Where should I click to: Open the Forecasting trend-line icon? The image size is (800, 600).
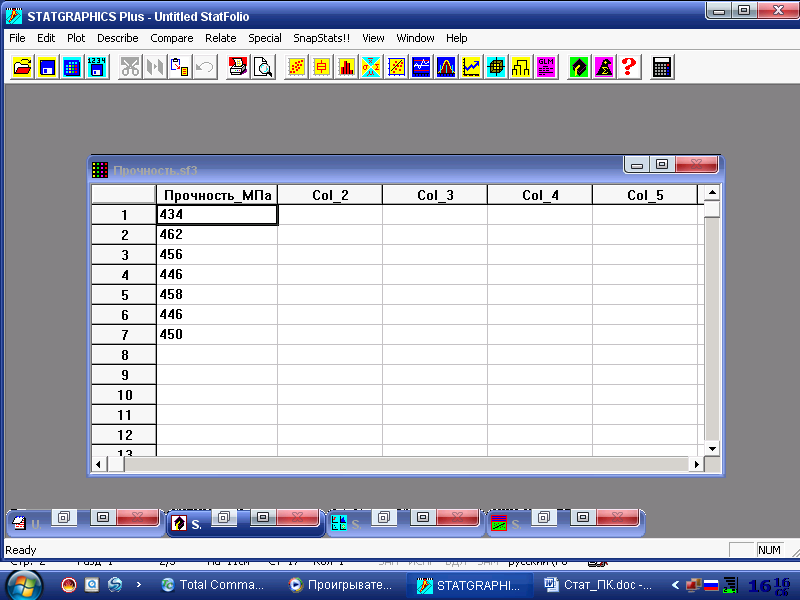pos(471,67)
